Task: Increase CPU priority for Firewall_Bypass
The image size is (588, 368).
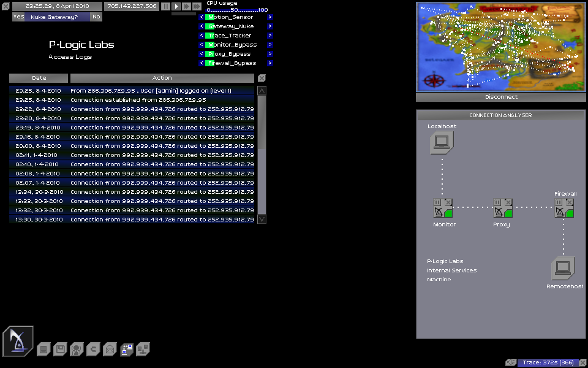Action: [x=270, y=63]
